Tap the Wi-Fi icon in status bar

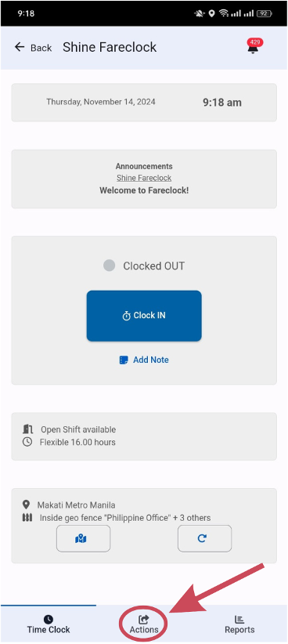click(224, 13)
